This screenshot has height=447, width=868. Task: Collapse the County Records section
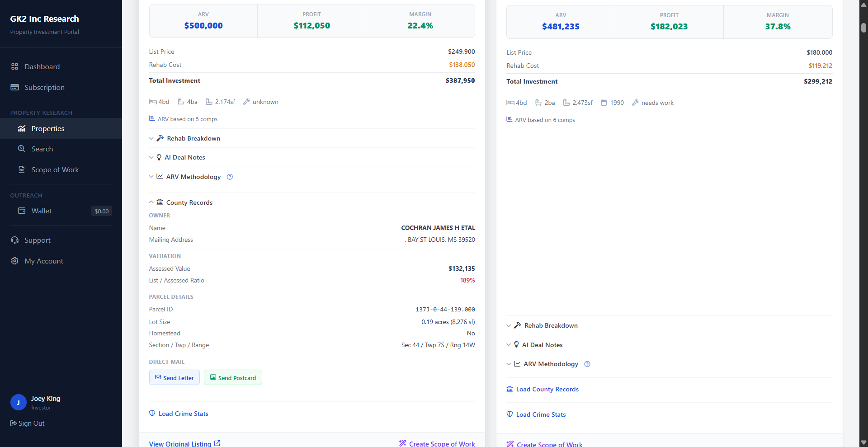[x=189, y=202]
